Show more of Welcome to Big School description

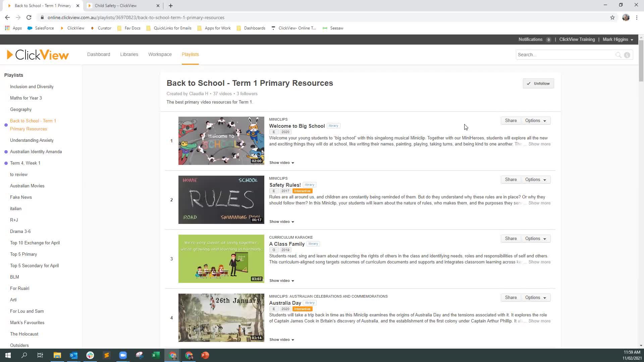tap(539, 144)
